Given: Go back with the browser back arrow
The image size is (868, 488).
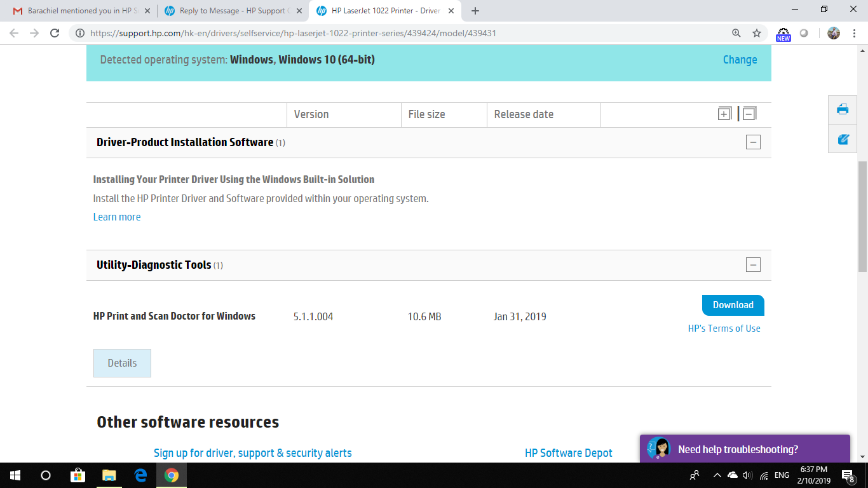Looking at the screenshot, I should pyautogui.click(x=14, y=33).
